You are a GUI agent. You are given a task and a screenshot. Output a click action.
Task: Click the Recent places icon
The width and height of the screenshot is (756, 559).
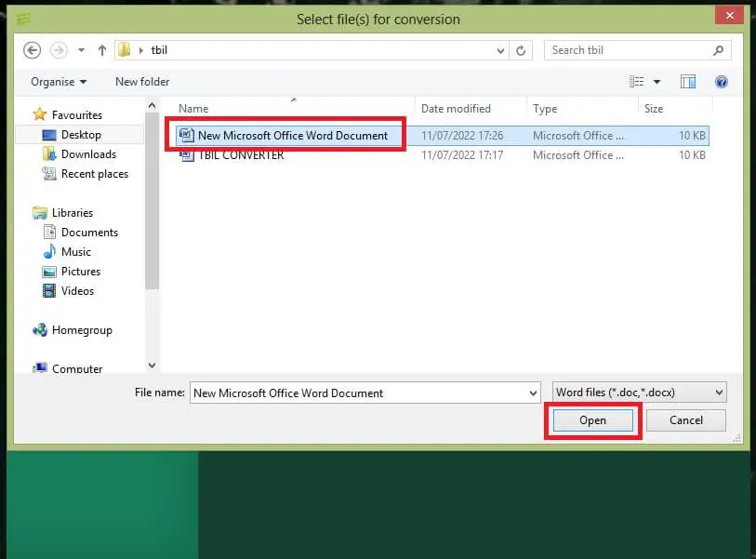tap(49, 173)
